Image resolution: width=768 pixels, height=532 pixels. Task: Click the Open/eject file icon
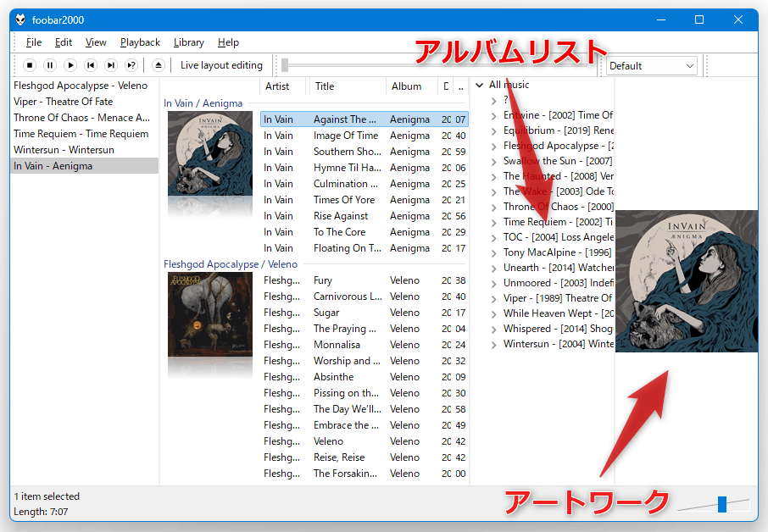click(158, 65)
